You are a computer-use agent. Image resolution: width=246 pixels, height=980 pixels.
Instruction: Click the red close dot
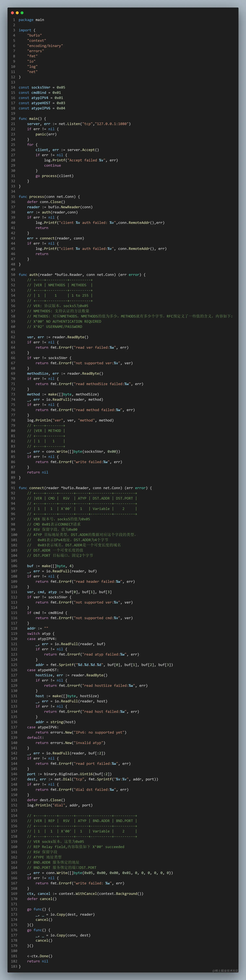[13, 13]
